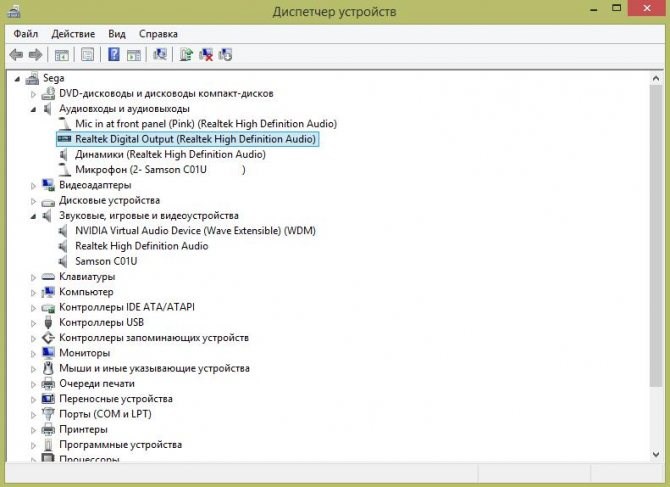Toggle the console tree toolbar icon
670x487 pixels.
pos(62,55)
